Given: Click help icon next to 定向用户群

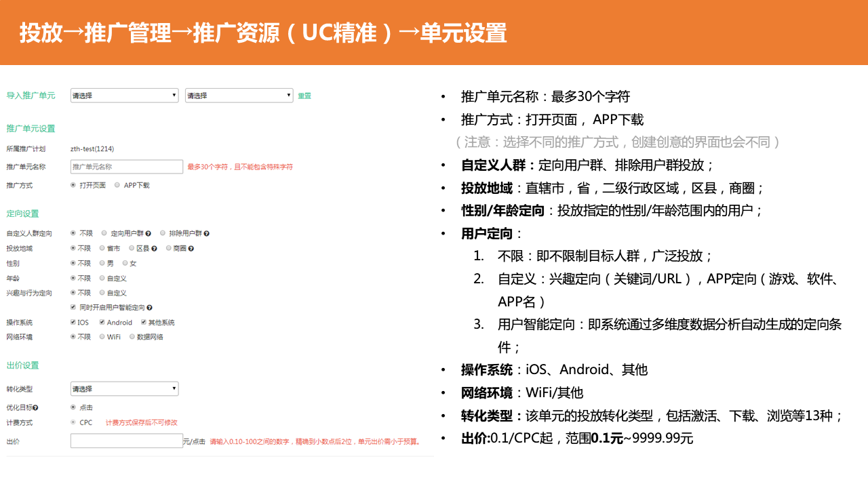Looking at the screenshot, I should (x=149, y=234).
